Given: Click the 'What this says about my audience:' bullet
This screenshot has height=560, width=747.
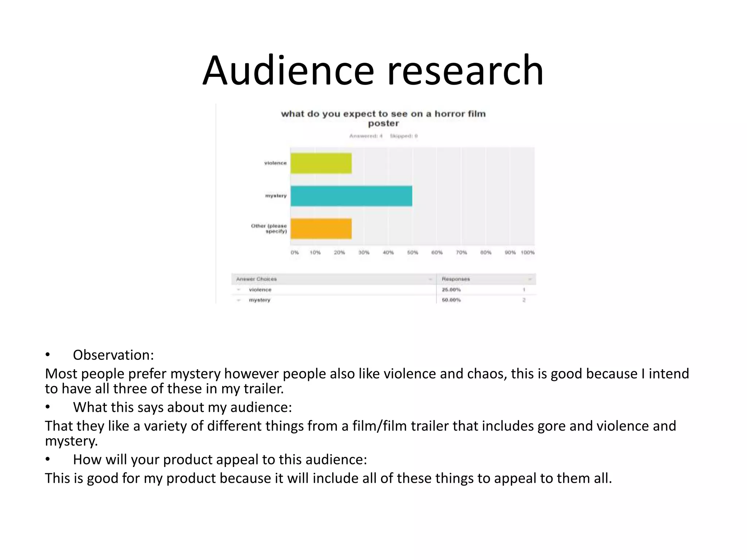Looking at the screenshot, I should pyautogui.click(x=182, y=407).
